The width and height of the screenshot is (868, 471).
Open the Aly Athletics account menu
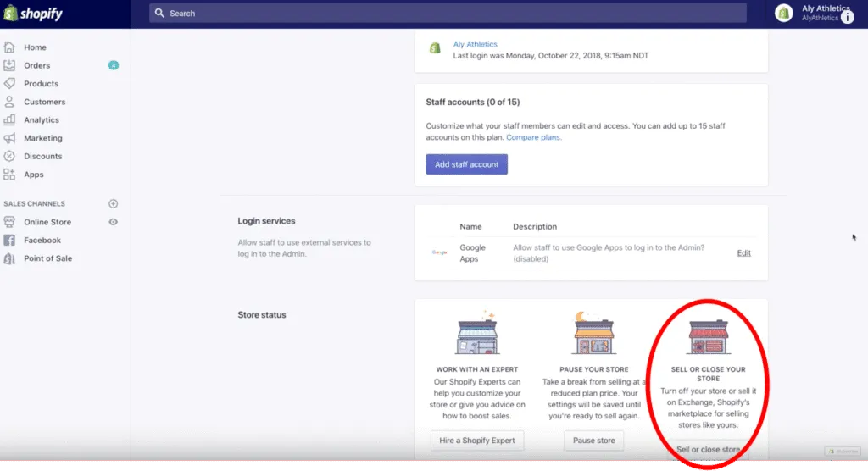point(814,13)
